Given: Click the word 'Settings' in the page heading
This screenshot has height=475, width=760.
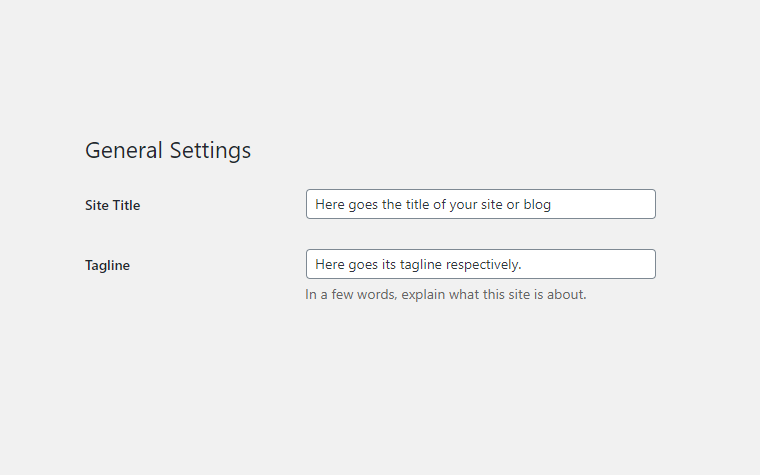Looking at the screenshot, I should click(210, 150).
